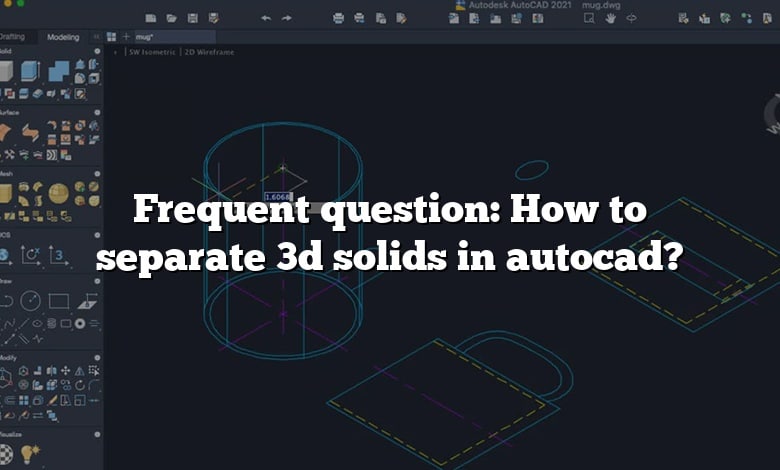780x470 pixels.
Task: Switch to the Modeling tab
Action: click(x=63, y=37)
